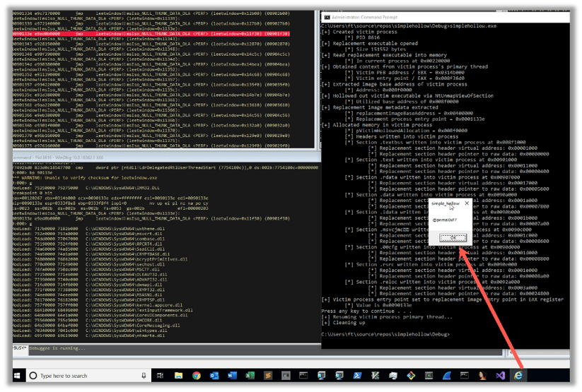This screenshot has height=392, width=582.
Task: Click the '[+] Created victim process' line
Action: (x=359, y=32)
